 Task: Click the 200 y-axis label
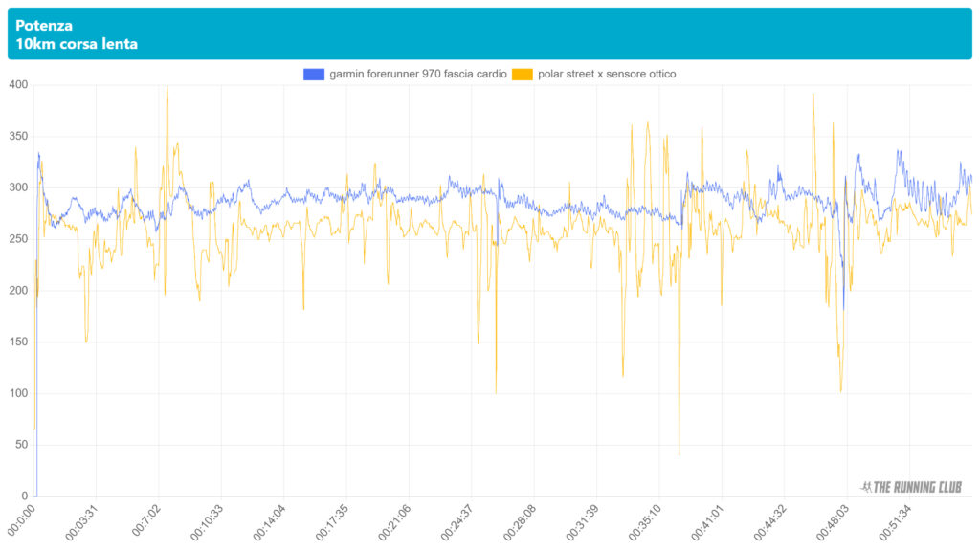click(18, 291)
